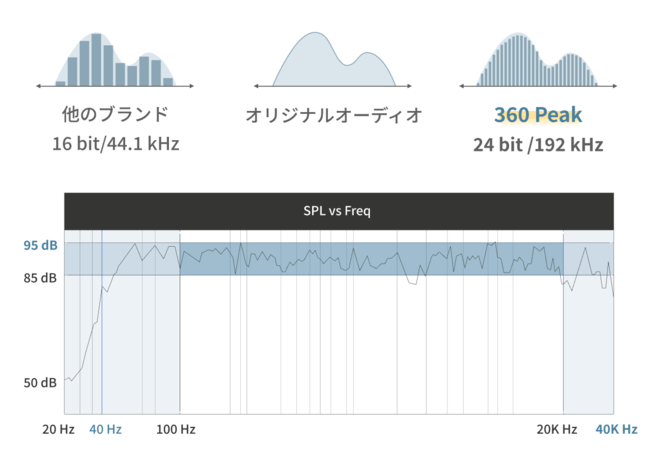Click the blue 40 Hz frequency label
The height and width of the screenshot is (460, 650).
tap(105, 429)
